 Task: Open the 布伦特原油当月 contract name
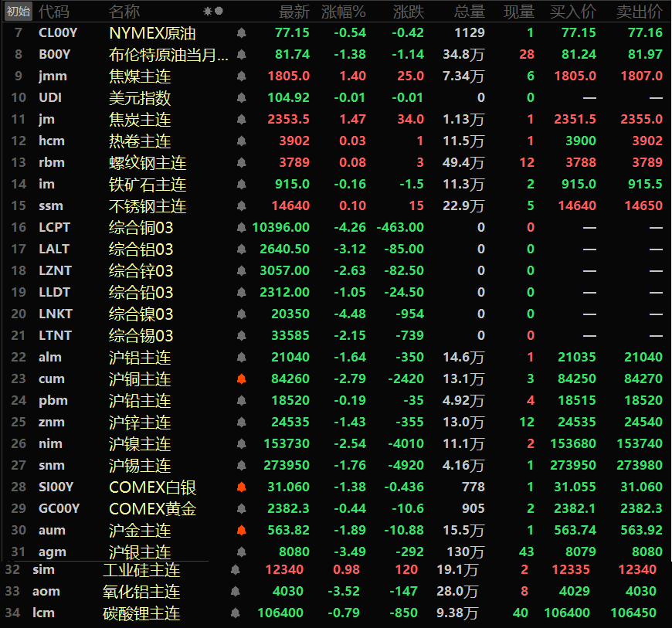[x=168, y=55]
